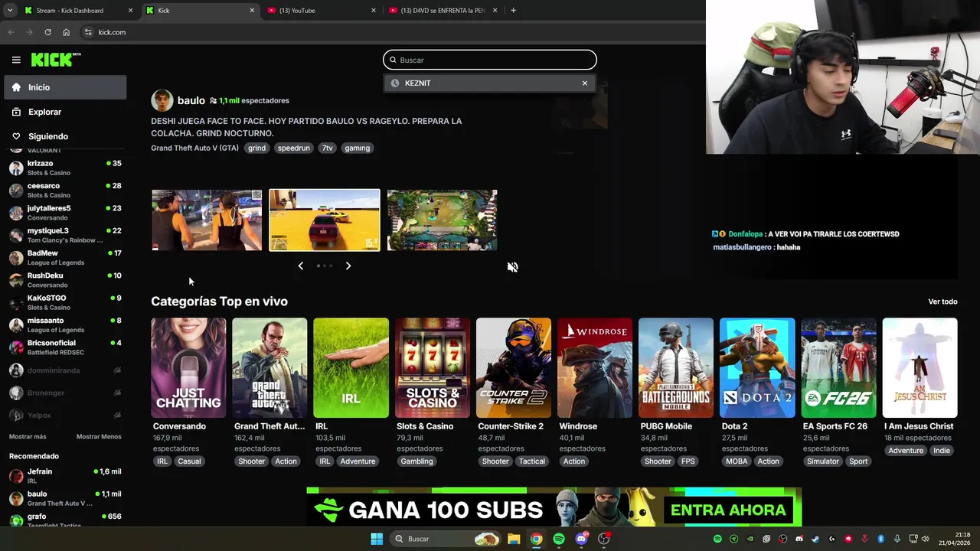
Task: Open a new browser tab
Action: [513, 11]
